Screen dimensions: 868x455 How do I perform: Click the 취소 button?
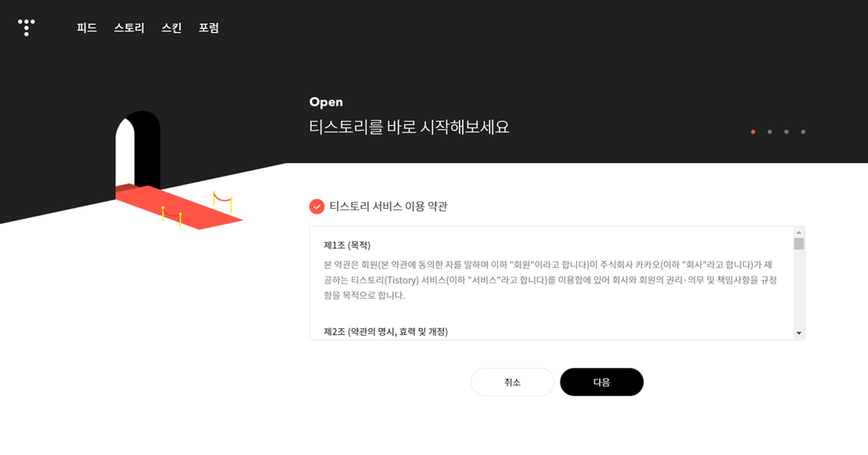click(513, 382)
